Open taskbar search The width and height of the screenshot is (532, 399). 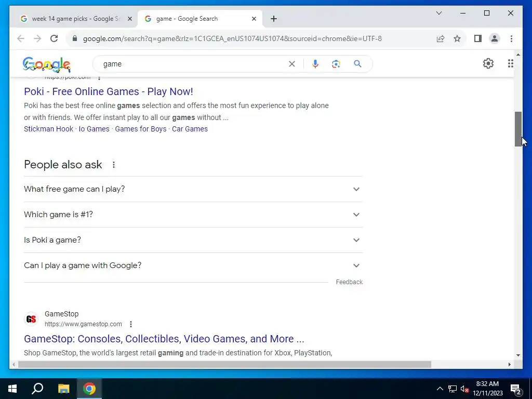(x=37, y=389)
